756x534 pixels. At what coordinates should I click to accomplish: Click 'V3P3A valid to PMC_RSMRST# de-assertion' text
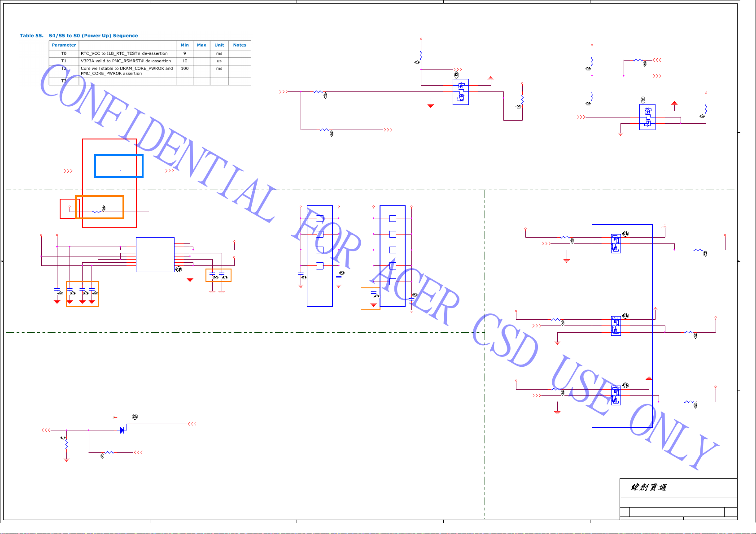click(126, 61)
